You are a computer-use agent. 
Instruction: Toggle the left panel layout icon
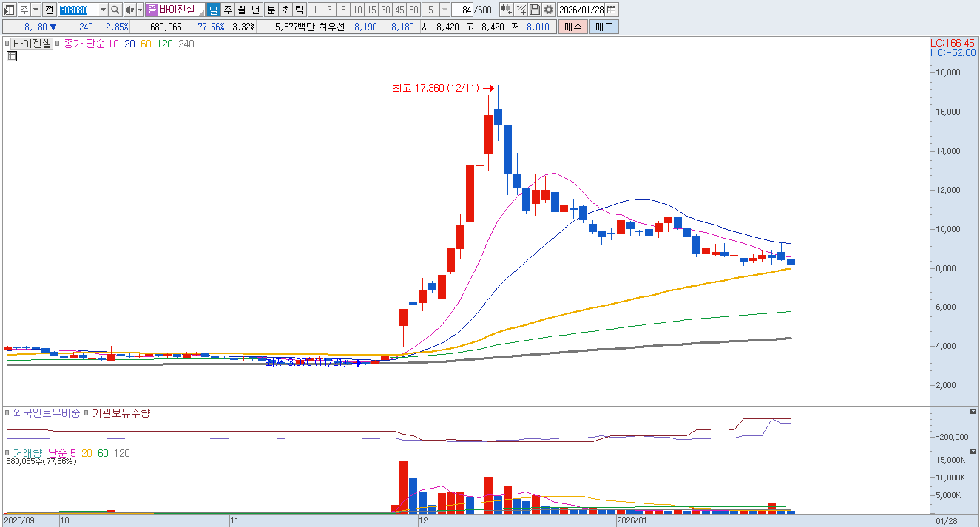(9, 10)
